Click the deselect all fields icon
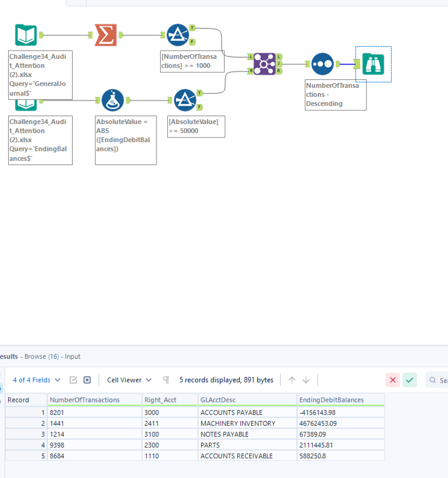 (x=87, y=380)
